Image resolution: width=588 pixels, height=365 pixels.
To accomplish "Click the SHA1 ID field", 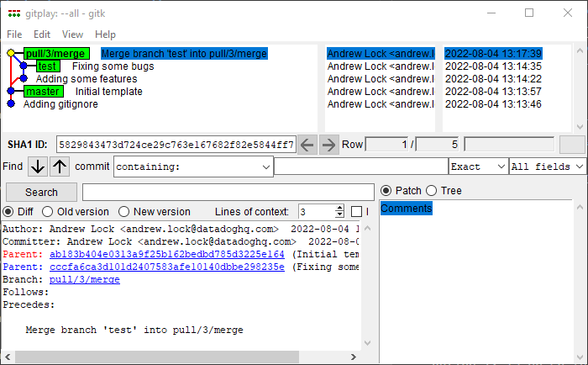I will tap(176, 145).
